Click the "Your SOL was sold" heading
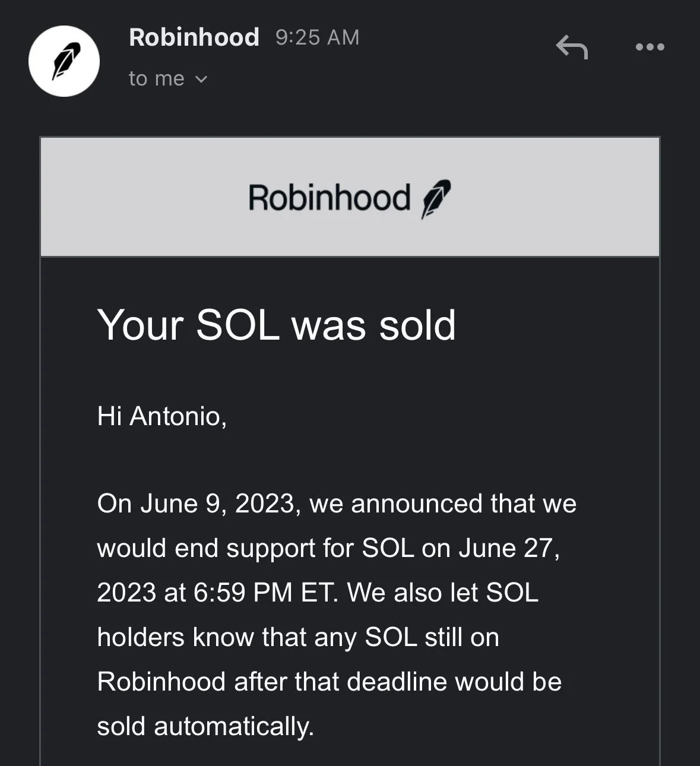Image resolution: width=700 pixels, height=766 pixels. tap(277, 325)
